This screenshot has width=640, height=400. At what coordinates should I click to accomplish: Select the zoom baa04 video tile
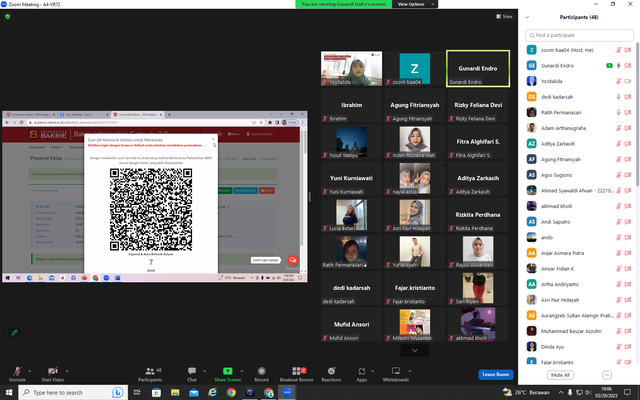pos(415,68)
